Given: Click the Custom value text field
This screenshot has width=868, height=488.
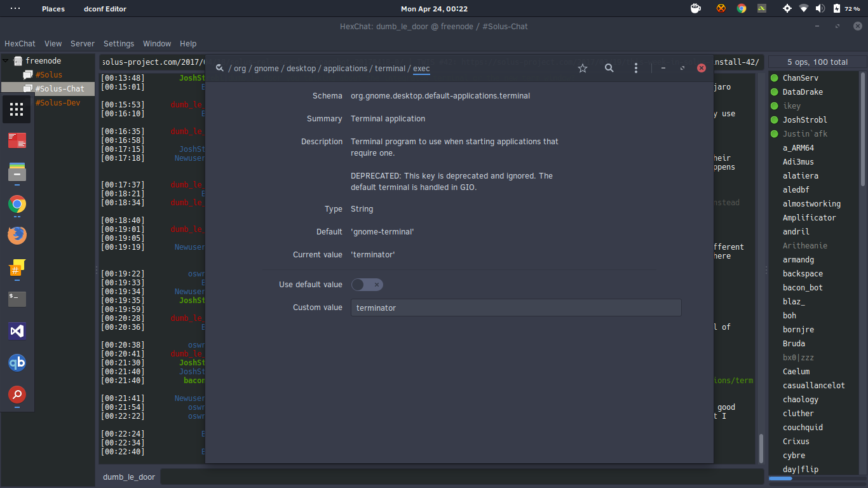Looking at the screenshot, I should pos(516,308).
